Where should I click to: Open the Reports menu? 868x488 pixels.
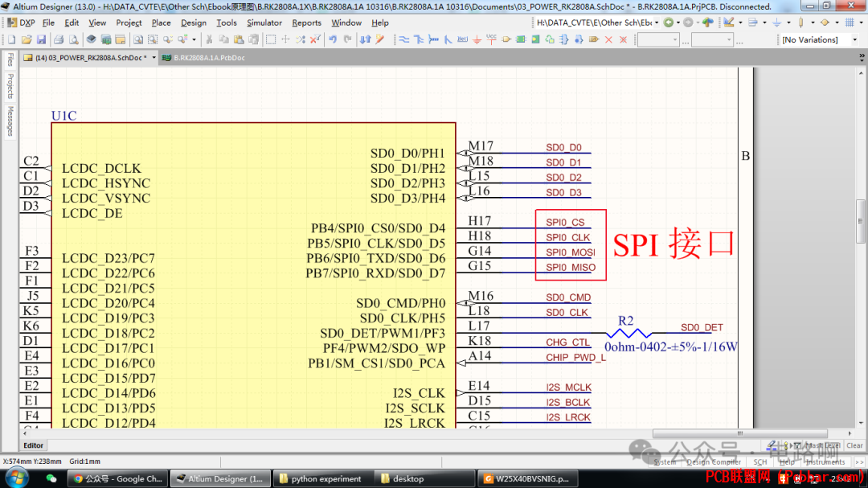pyautogui.click(x=306, y=23)
